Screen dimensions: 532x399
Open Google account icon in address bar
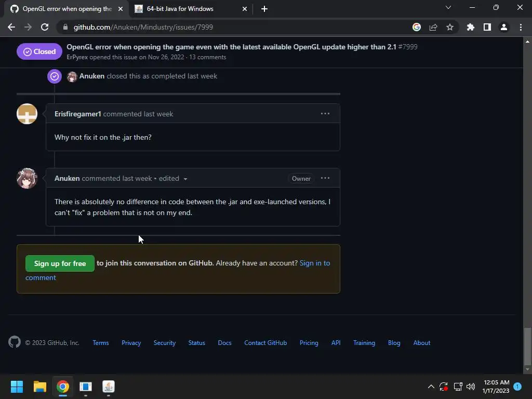416,27
